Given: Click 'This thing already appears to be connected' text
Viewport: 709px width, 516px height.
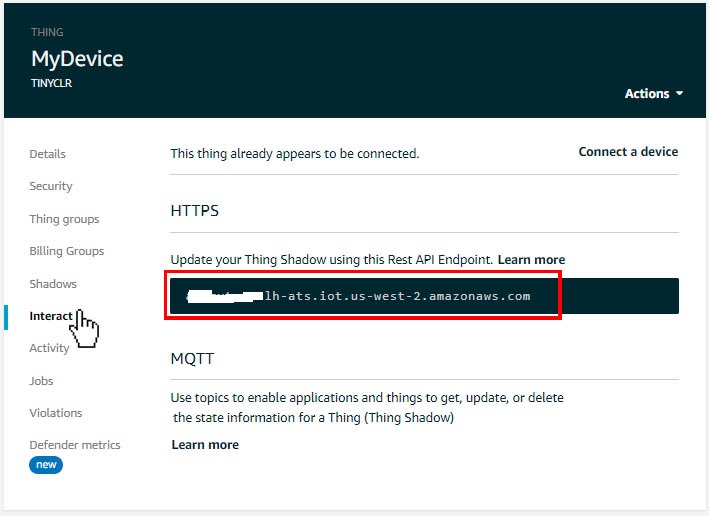Looking at the screenshot, I should pyautogui.click(x=295, y=154).
